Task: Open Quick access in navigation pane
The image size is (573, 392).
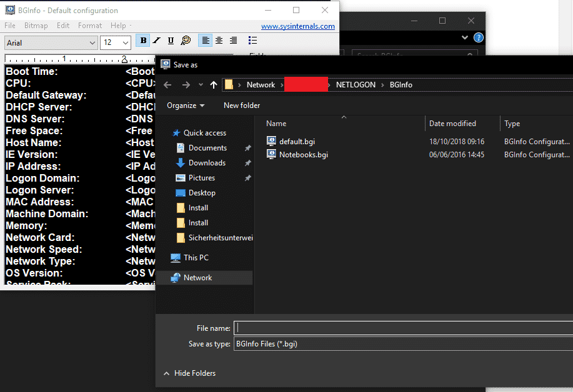Action: click(x=205, y=133)
